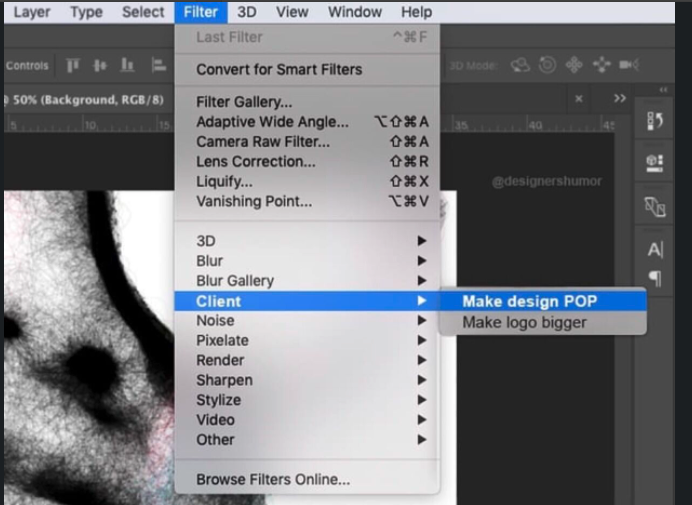Expand the Render filter submenu
The height and width of the screenshot is (505, 692).
220,360
